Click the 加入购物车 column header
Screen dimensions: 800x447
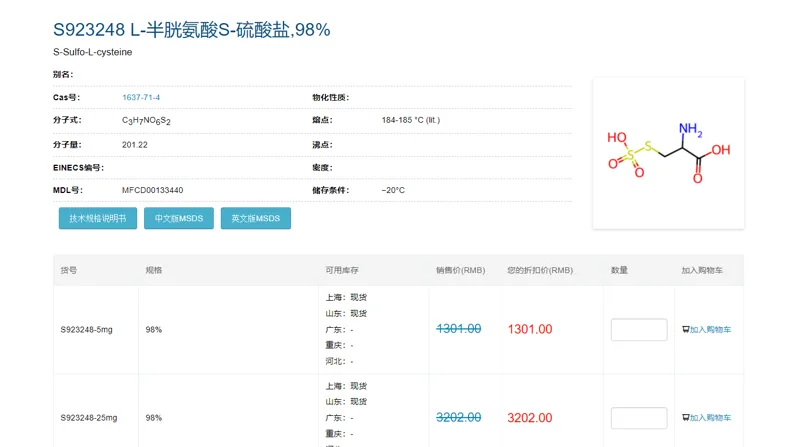[x=702, y=270]
